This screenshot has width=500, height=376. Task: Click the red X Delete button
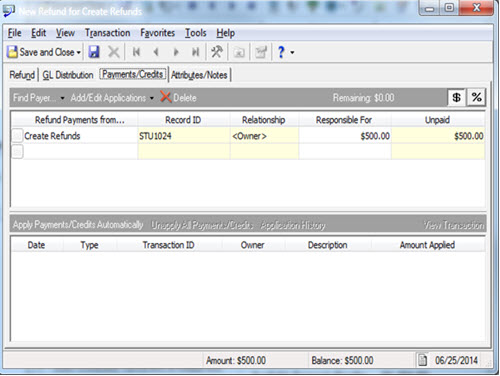click(x=178, y=97)
